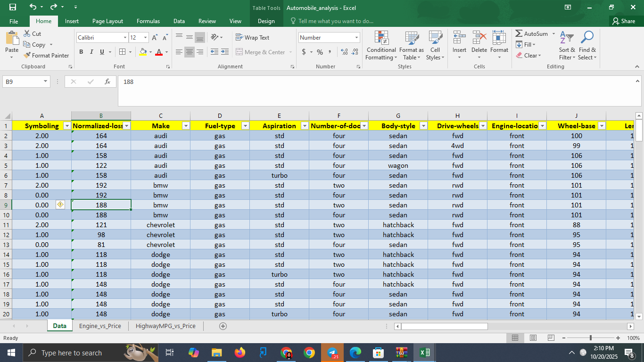Expand the Name Box dropdown
This screenshot has width=644, height=362.
[x=46, y=82]
